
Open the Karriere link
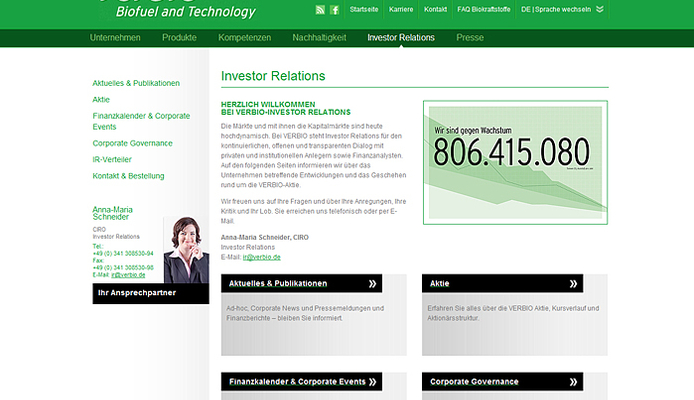coord(401,9)
